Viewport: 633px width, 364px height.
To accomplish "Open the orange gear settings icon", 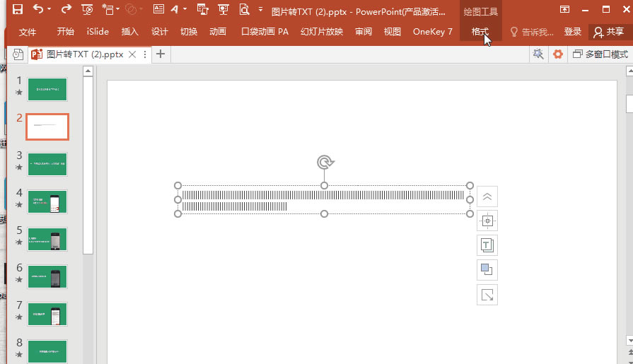I will pos(558,54).
